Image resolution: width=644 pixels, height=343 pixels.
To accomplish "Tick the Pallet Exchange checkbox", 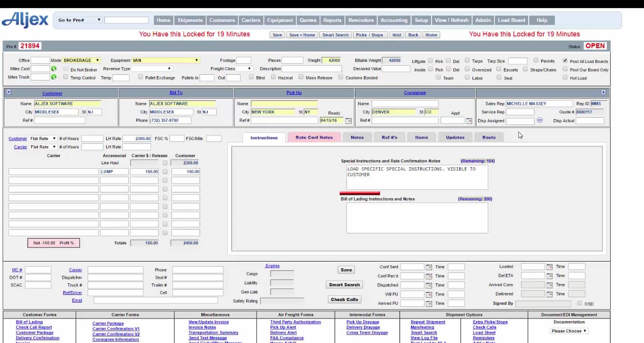I will (141, 77).
